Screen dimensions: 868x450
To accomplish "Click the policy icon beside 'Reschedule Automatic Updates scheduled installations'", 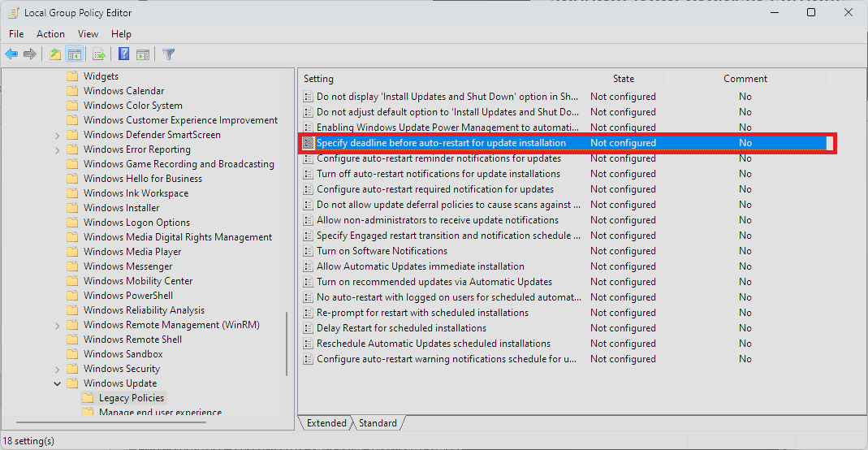I will [309, 344].
